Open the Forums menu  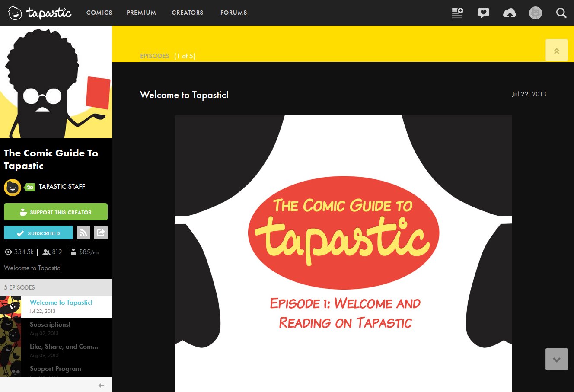pyautogui.click(x=234, y=13)
